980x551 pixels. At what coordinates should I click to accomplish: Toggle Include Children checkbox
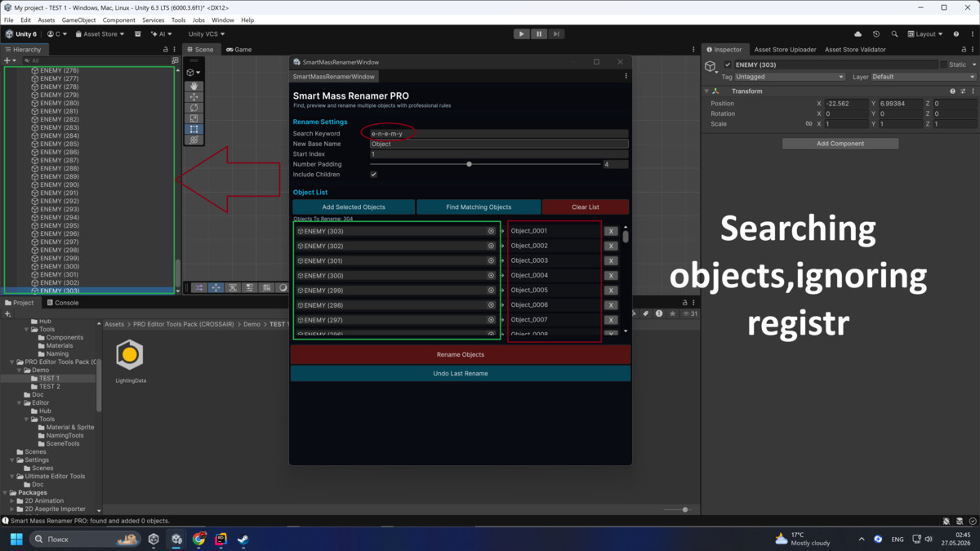373,175
